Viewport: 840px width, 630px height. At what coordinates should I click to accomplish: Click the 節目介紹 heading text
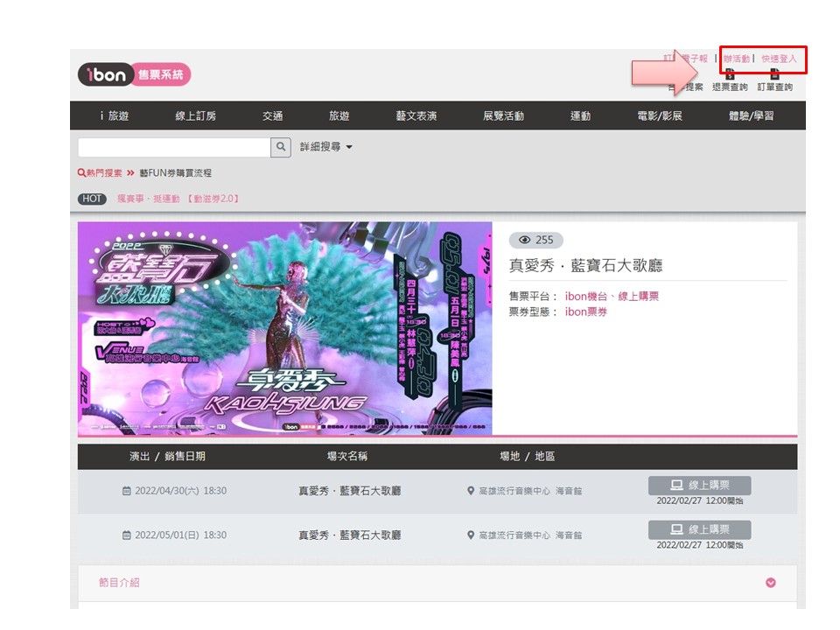point(119,583)
